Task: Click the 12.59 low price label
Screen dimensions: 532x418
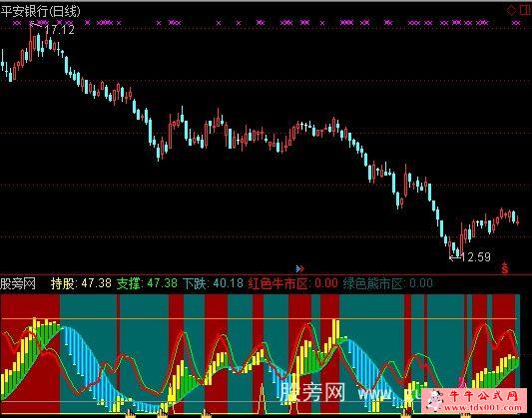Action: [476, 257]
